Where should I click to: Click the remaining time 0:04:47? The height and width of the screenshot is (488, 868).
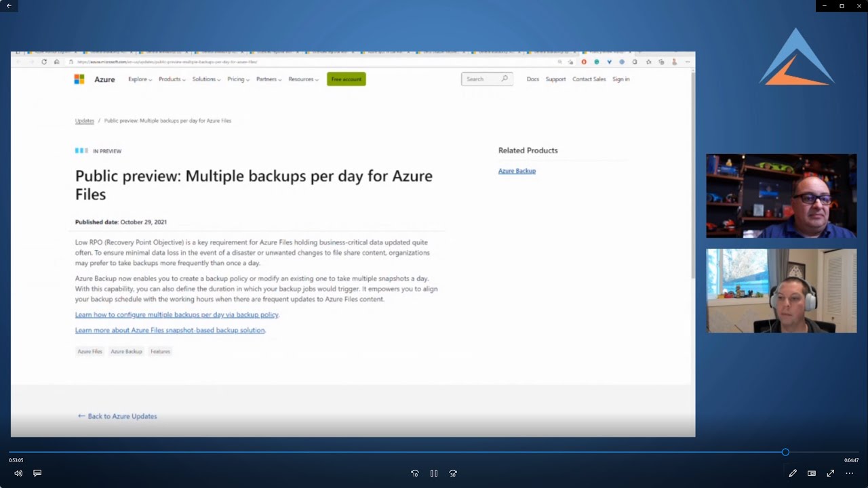click(852, 460)
